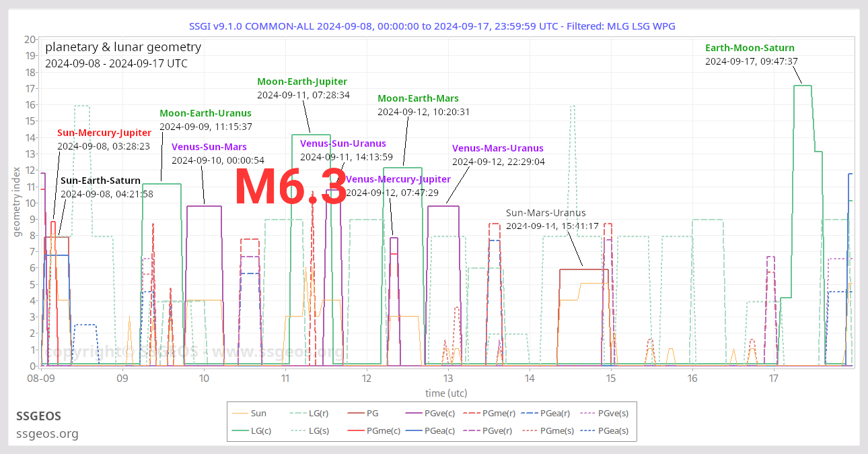
Task: Toggle the Sun series in the legend
Action: (259, 413)
